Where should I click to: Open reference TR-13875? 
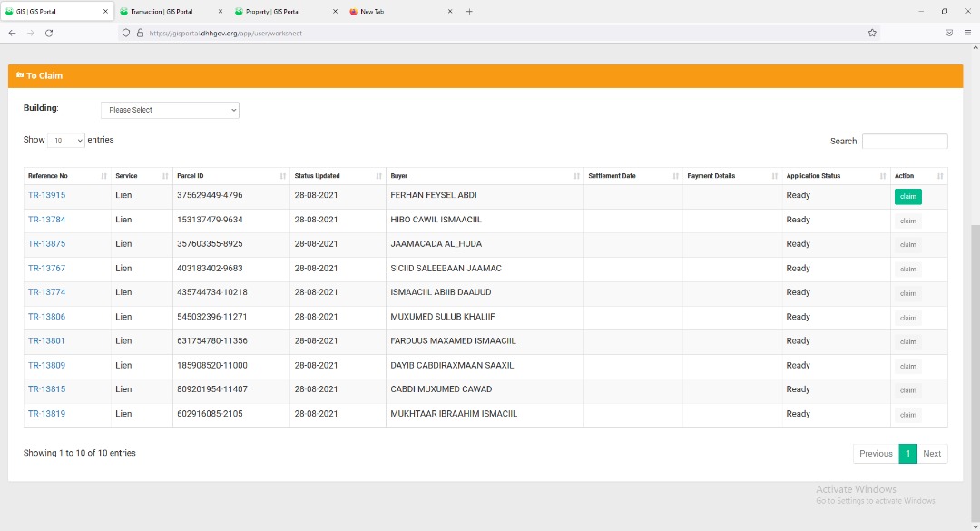pyautogui.click(x=47, y=244)
